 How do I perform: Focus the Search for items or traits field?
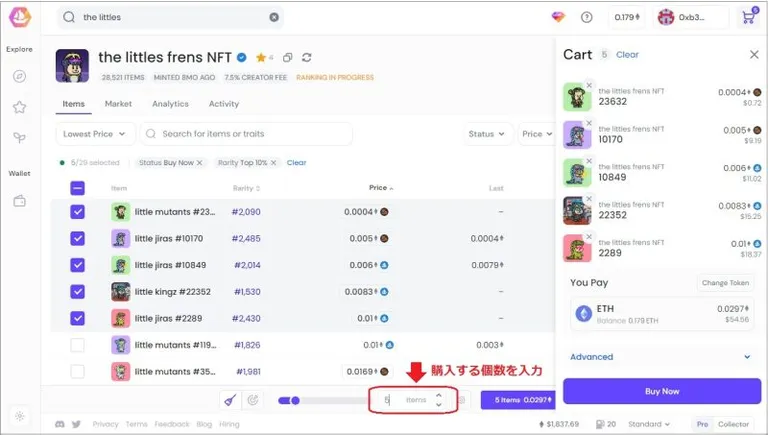pyautogui.click(x=246, y=134)
